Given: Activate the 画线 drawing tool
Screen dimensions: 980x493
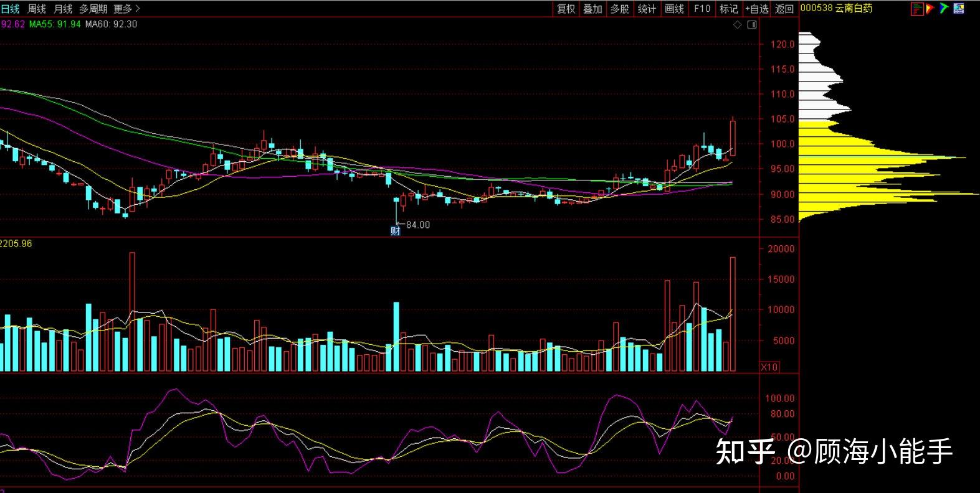Looking at the screenshot, I should tap(674, 9).
